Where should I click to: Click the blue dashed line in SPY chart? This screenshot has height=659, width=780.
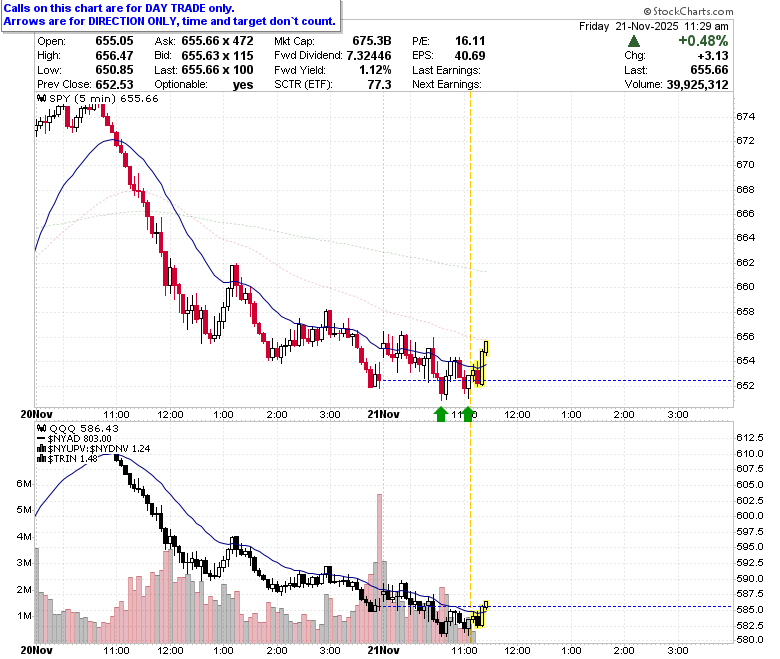tap(556, 380)
